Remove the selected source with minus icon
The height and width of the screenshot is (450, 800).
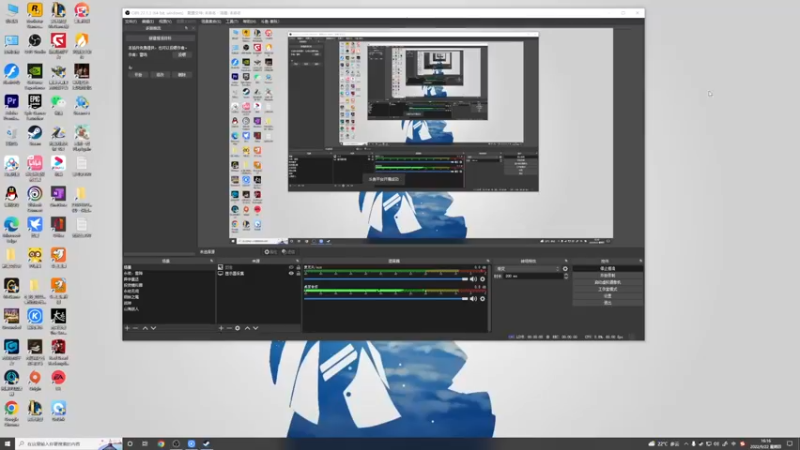(x=229, y=328)
